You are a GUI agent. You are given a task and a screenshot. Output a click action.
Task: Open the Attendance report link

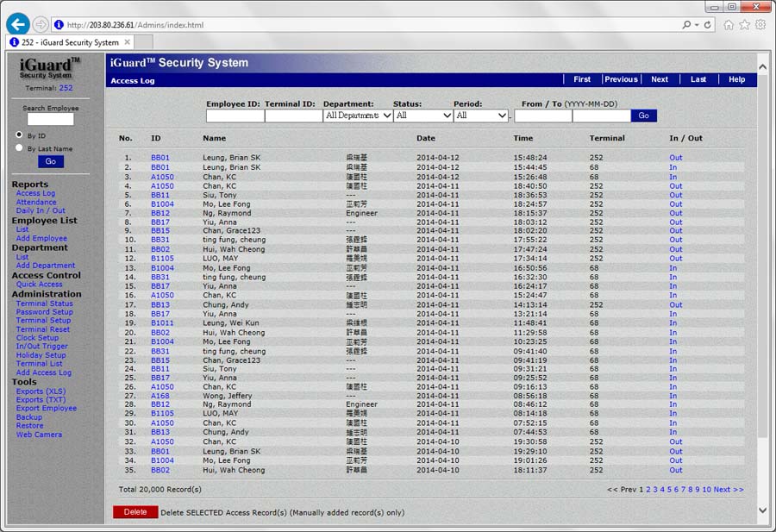(x=36, y=202)
